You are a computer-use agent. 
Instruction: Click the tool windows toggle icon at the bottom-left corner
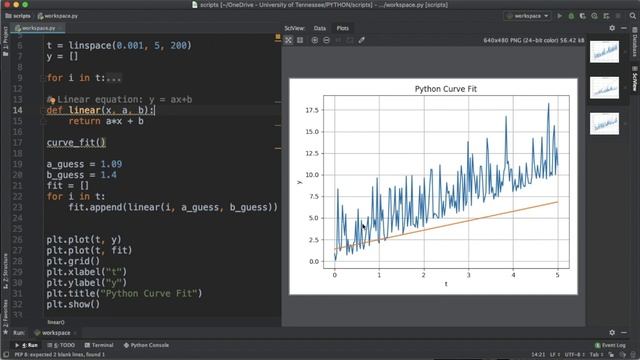5,354
